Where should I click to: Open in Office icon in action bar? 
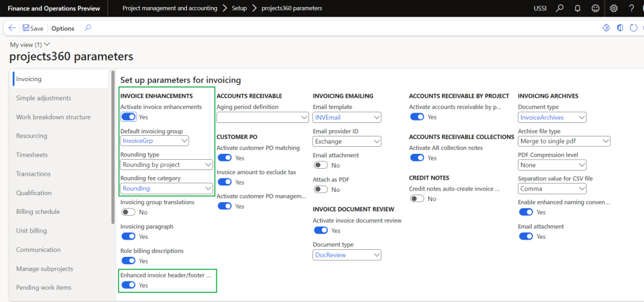[x=620, y=28]
